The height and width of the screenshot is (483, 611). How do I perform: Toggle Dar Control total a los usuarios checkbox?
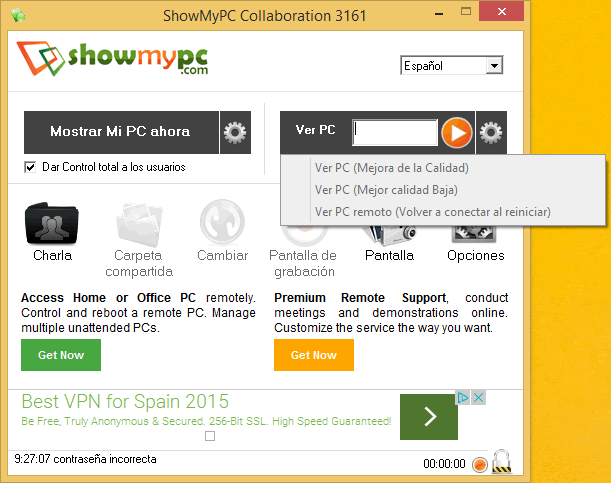click(x=30, y=167)
